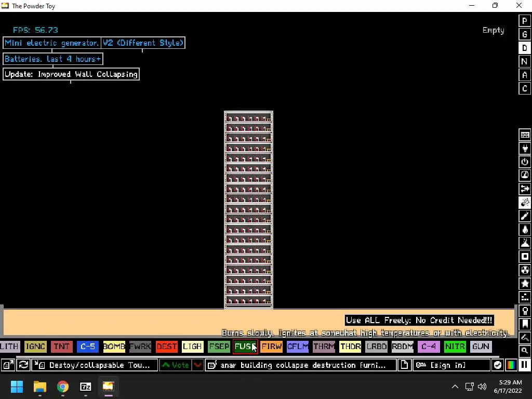The width and height of the screenshot is (532, 399).
Task: Click the [sign in] button
Action: [451, 365]
